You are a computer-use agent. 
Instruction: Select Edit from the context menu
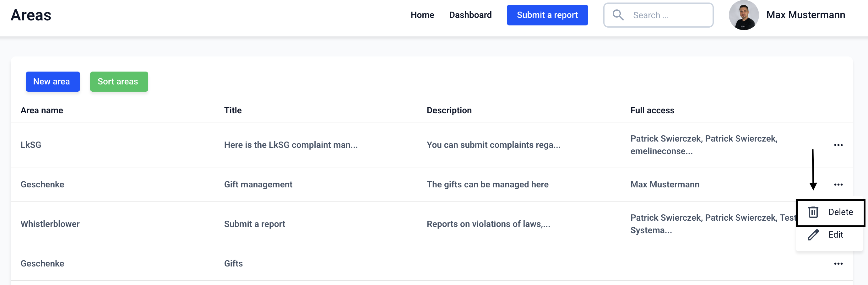[x=835, y=234]
